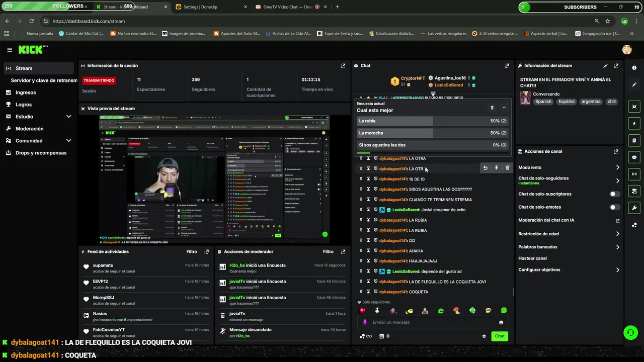Screen dimensions: 644x362
Task: Pop out the Información de la sesión panel
Action: [x=343, y=66]
